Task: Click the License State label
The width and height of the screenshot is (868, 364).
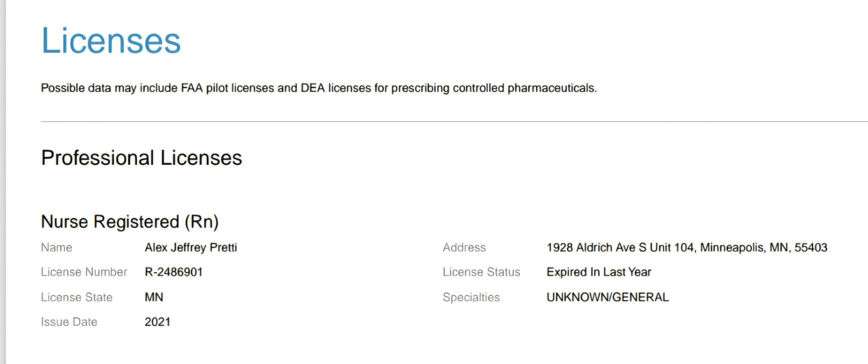Action: coord(77,297)
